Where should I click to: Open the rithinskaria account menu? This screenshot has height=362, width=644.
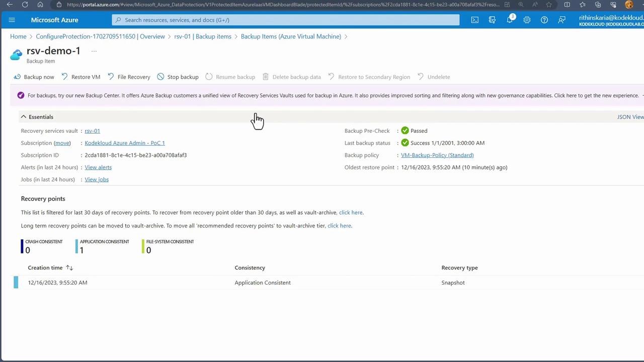pyautogui.click(x=611, y=20)
